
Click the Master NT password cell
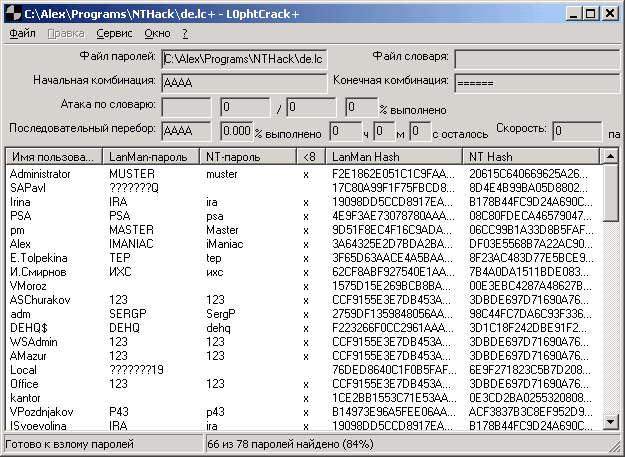[x=222, y=230]
